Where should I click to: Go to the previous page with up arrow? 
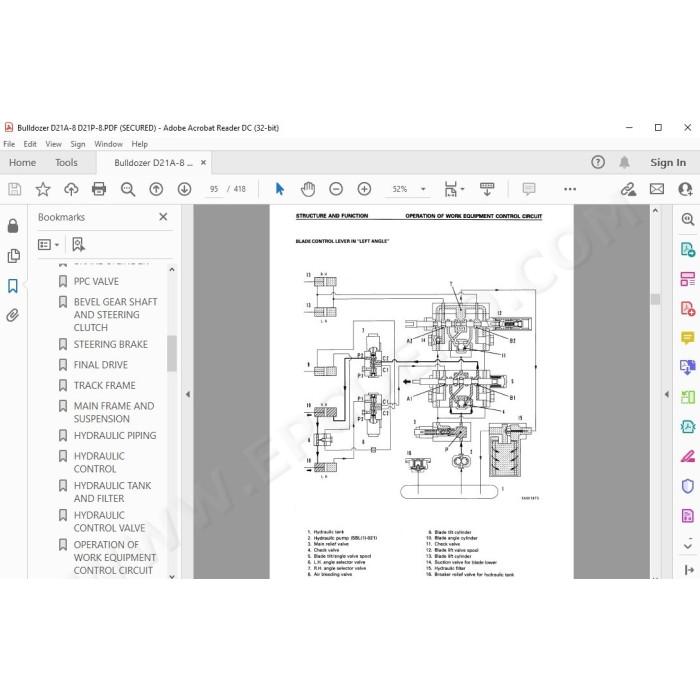pos(156,189)
